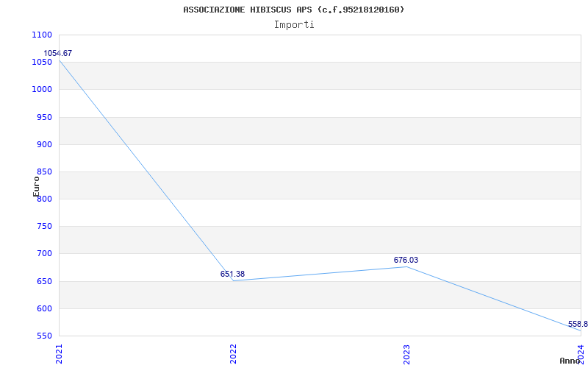The width and height of the screenshot is (588, 368).
Task: Select the 676.03 data label
Action: pyautogui.click(x=406, y=261)
